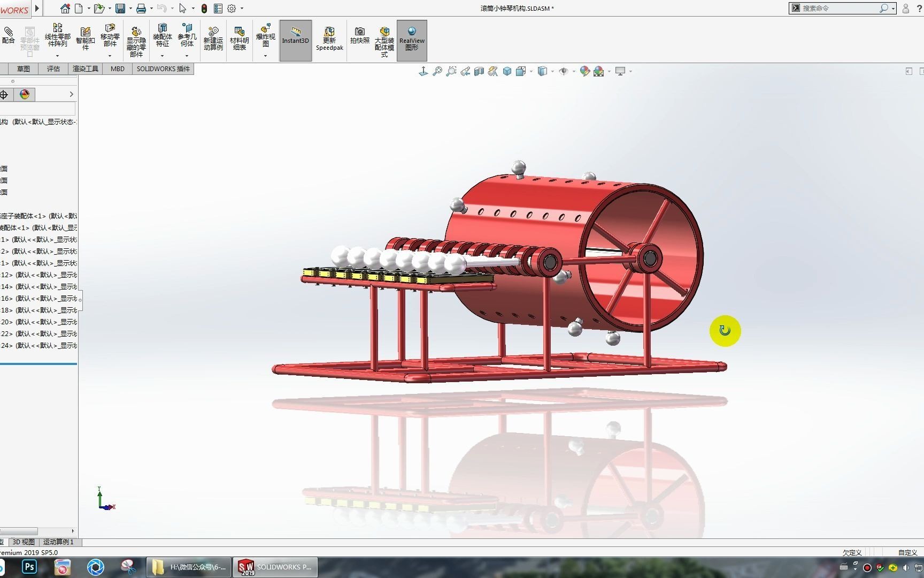Click Zoom to Fit magnifier icon
924x578 pixels.
pyautogui.click(x=437, y=71)
